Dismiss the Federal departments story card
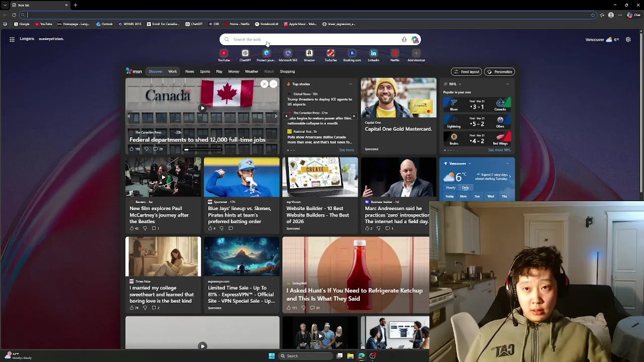The image size is (644, 362). click(264, 84)
